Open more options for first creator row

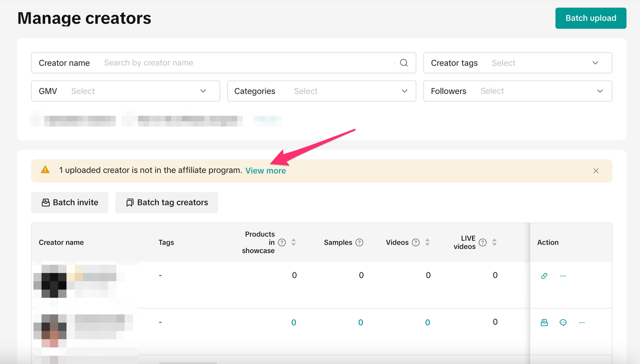(563, 275)
